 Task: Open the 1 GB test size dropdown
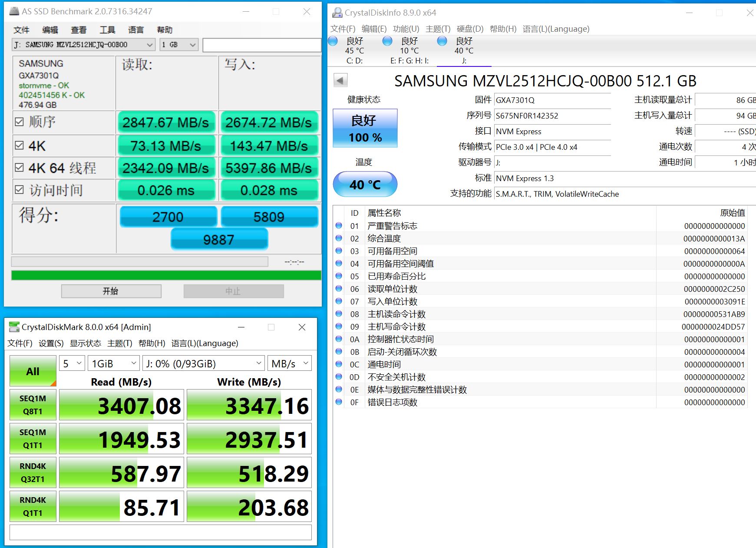click(x=179, y=45)
